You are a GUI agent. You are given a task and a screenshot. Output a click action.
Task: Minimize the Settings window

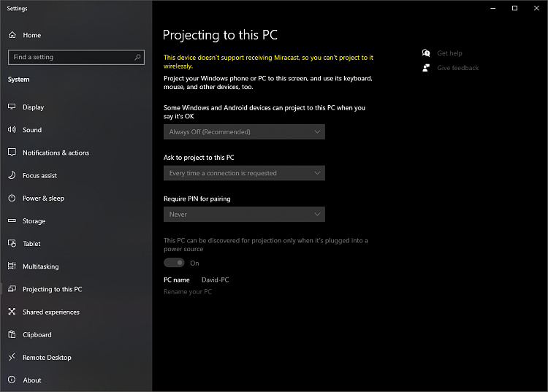tap(492, 8)
